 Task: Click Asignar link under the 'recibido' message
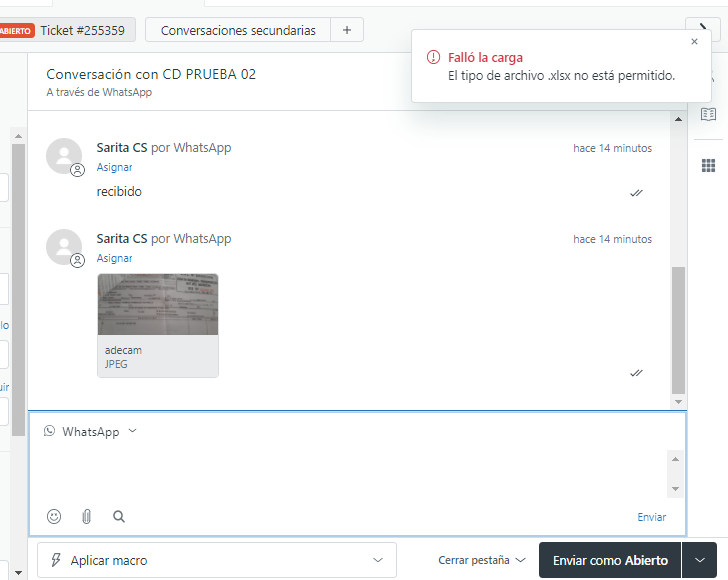pyautogui.click(x=114, y=167)
